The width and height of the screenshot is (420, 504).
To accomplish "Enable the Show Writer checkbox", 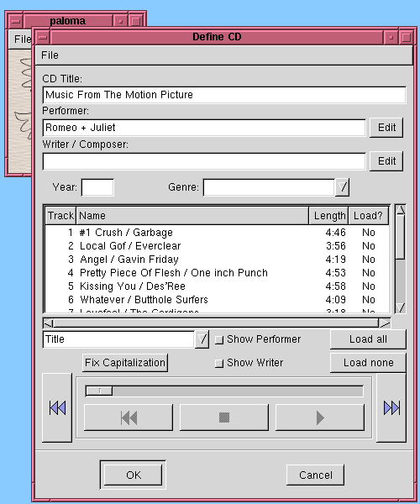I will (x=219, y=363).
